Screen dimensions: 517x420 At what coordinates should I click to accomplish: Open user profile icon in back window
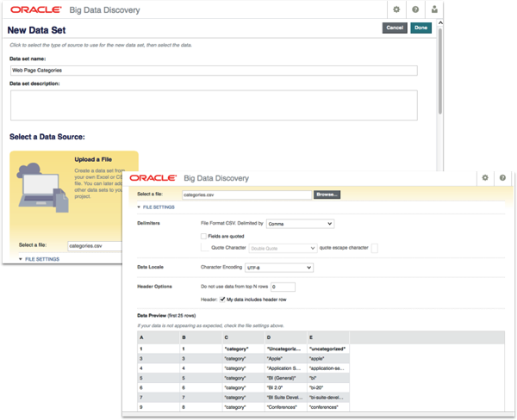click(x=434, y=9)
